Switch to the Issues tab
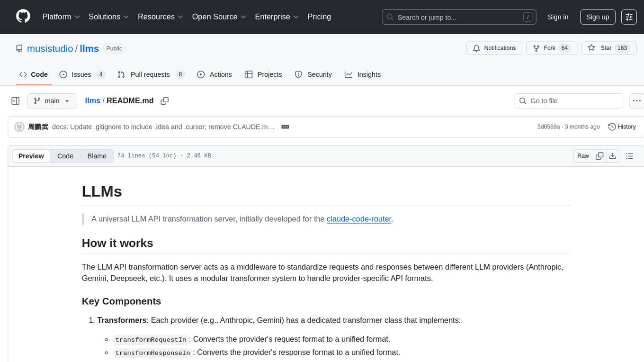Image resolution: width=644 pixels, height=362 pixels. pyautogui.click(x=82, y=74)
